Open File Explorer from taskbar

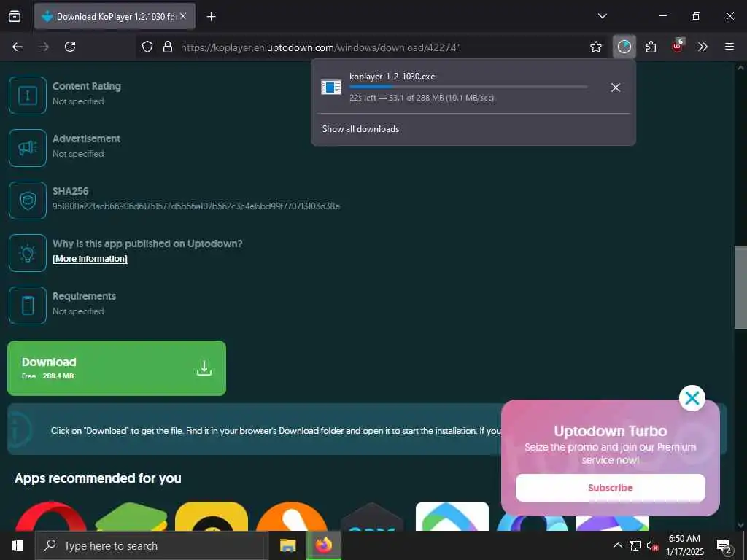(287, 545)
